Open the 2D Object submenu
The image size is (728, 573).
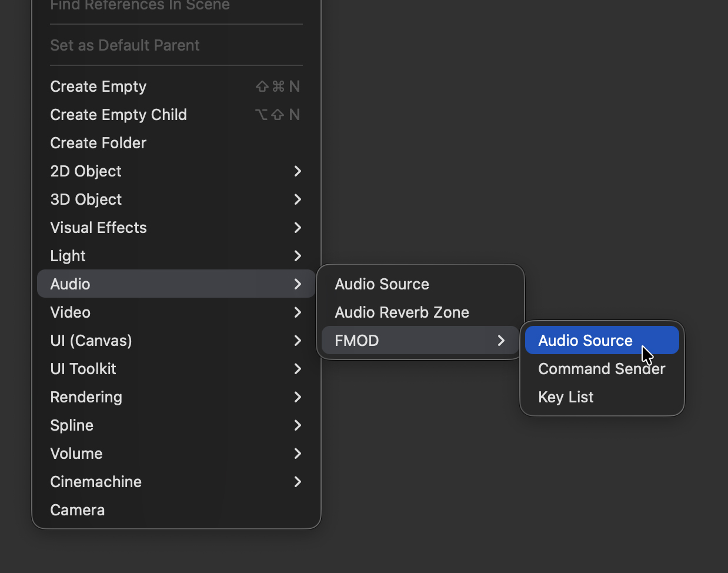tap(176, 171)
